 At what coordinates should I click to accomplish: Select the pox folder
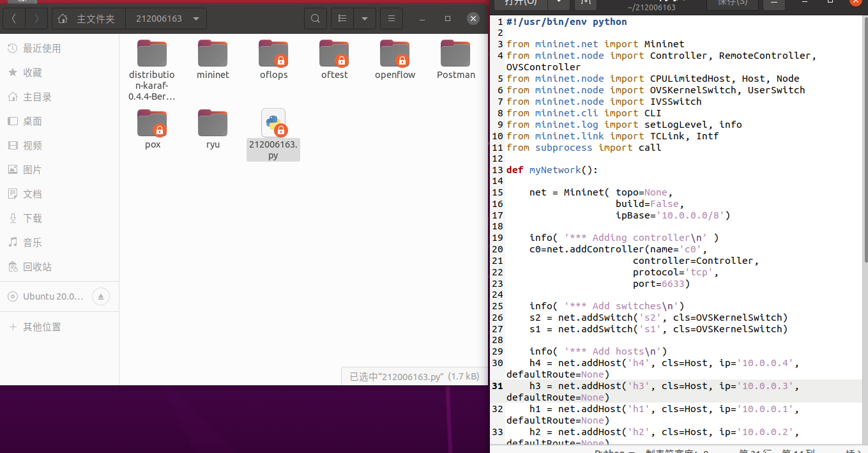point(152,128)
